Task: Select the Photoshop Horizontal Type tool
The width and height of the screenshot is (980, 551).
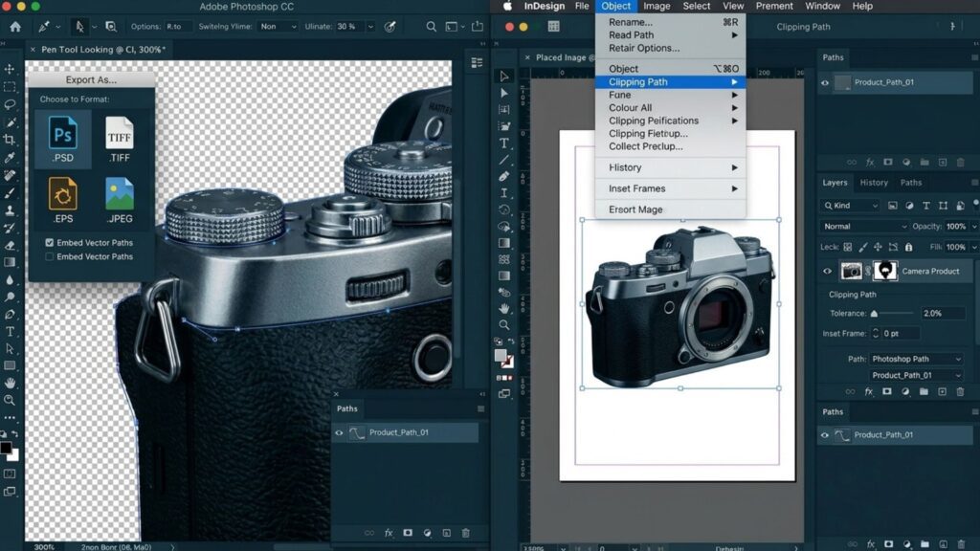Action: point(10,332)
